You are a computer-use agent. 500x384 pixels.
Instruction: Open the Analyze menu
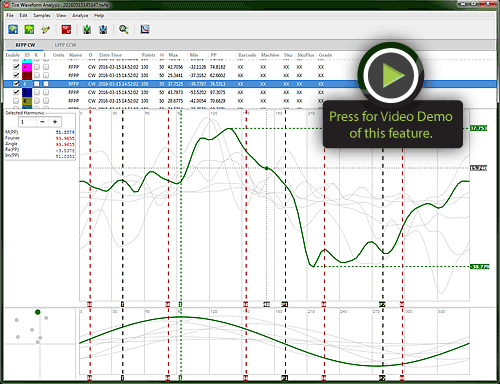80,15
